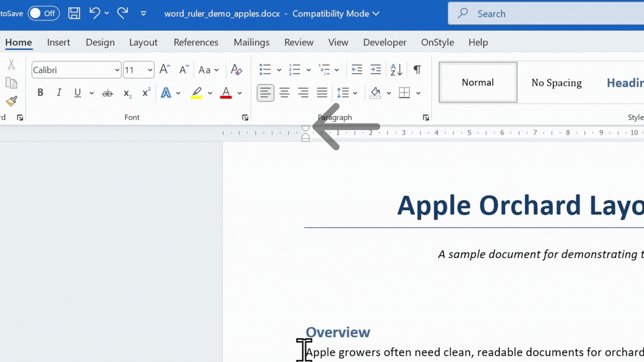Open the Help tab
Image resolution: width=644 pixels, height=362 pixels.
pos(478,42)
